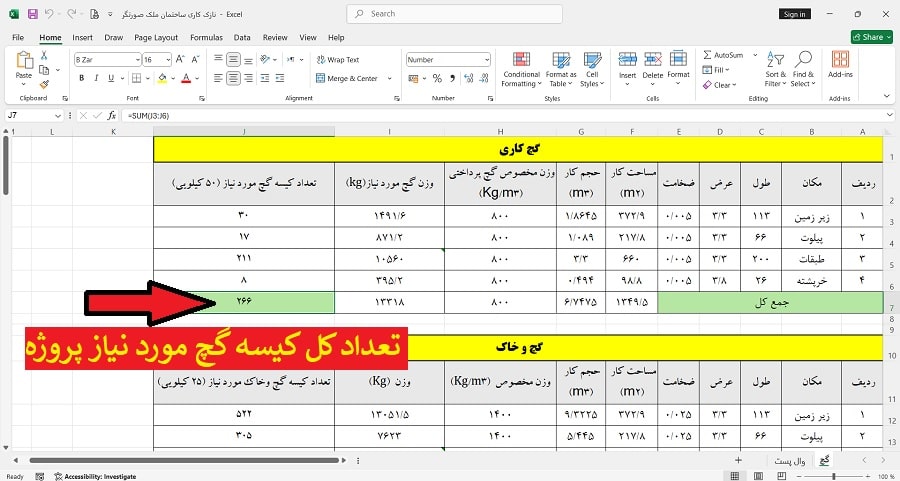Screen dimensions: 900x481
Task: Click the Sign in button
Action: pyautogui.click(x=794, y=14)
